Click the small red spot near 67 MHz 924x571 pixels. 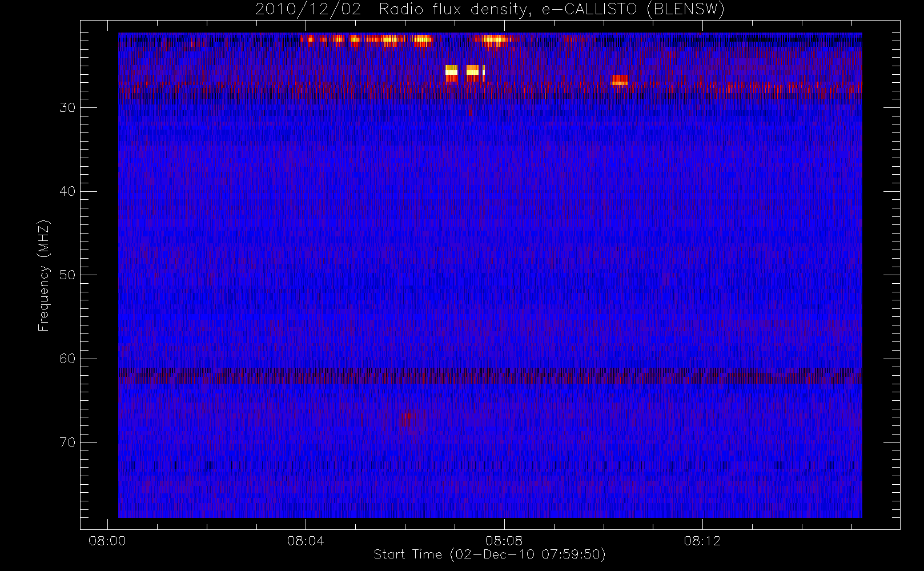click(x=405, y=419)
